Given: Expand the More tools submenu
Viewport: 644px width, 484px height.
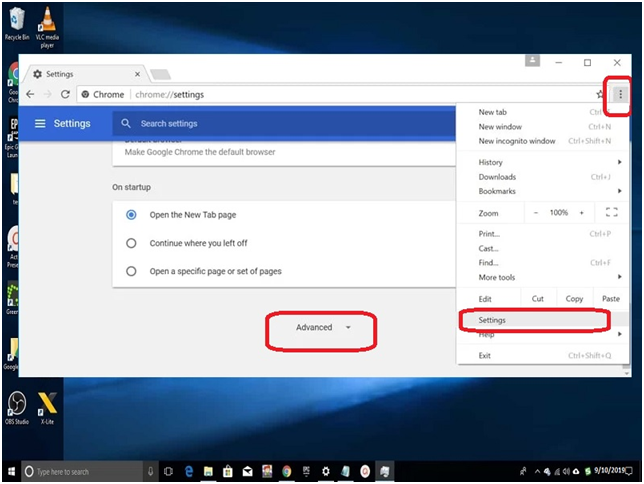Looking at the screenshot, I should tap(543, 277).
